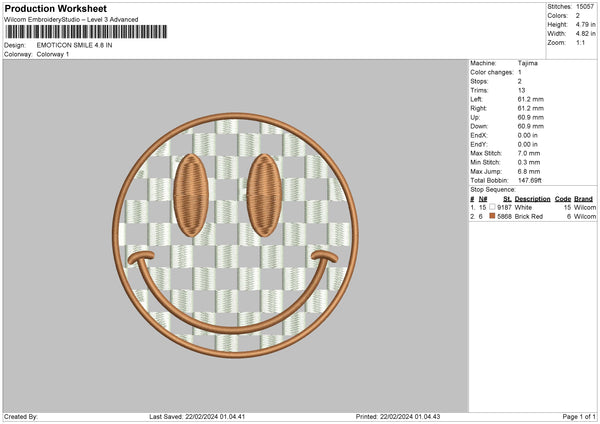Click the Stitches count 15057

click(585, 6)
